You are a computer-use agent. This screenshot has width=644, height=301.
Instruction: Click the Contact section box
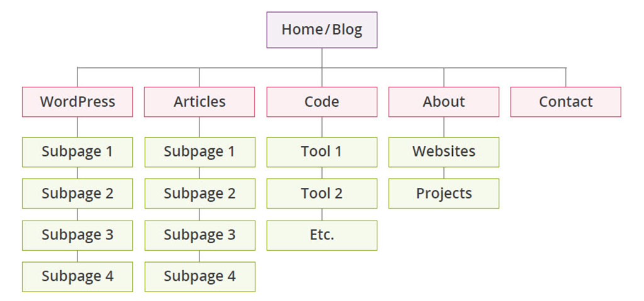pyautogui.click(x=565, y=102)
